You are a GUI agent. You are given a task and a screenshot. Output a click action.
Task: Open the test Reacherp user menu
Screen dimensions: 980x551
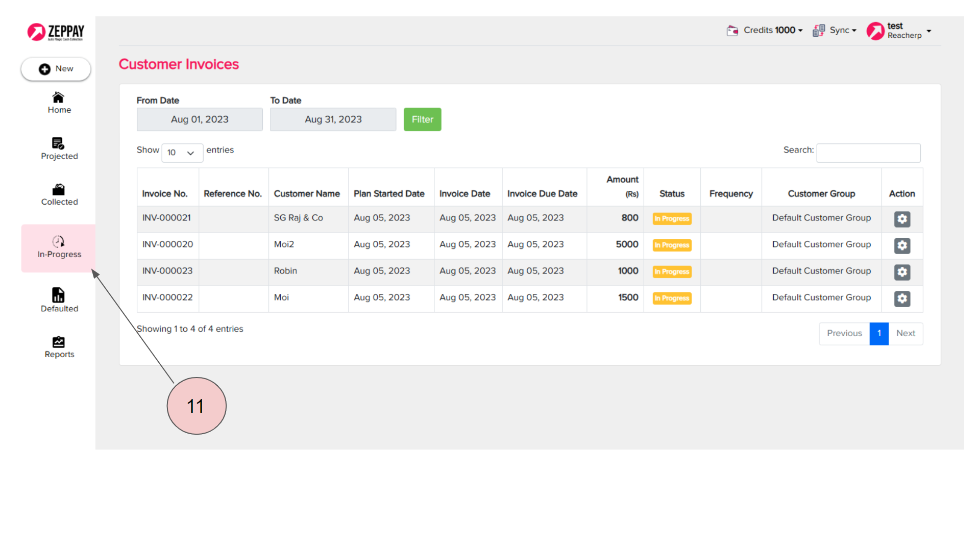[x=899, y=31]
